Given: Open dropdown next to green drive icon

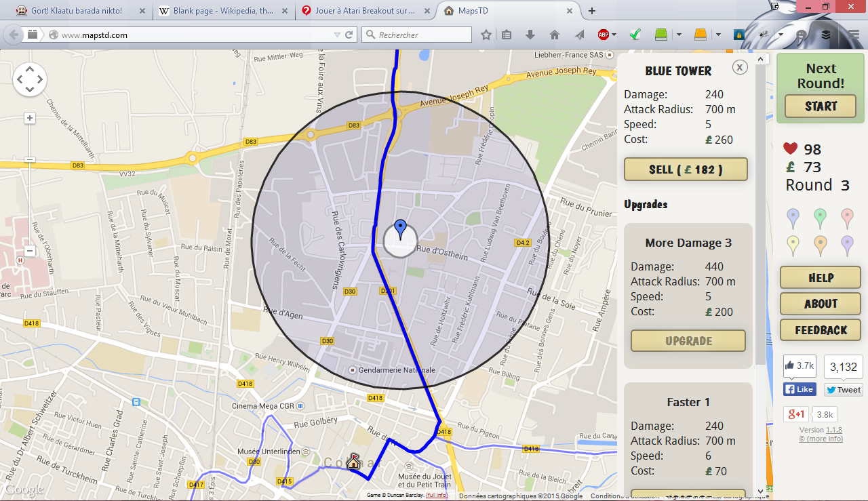Looking at the screenshot, I should click(679, 35).
